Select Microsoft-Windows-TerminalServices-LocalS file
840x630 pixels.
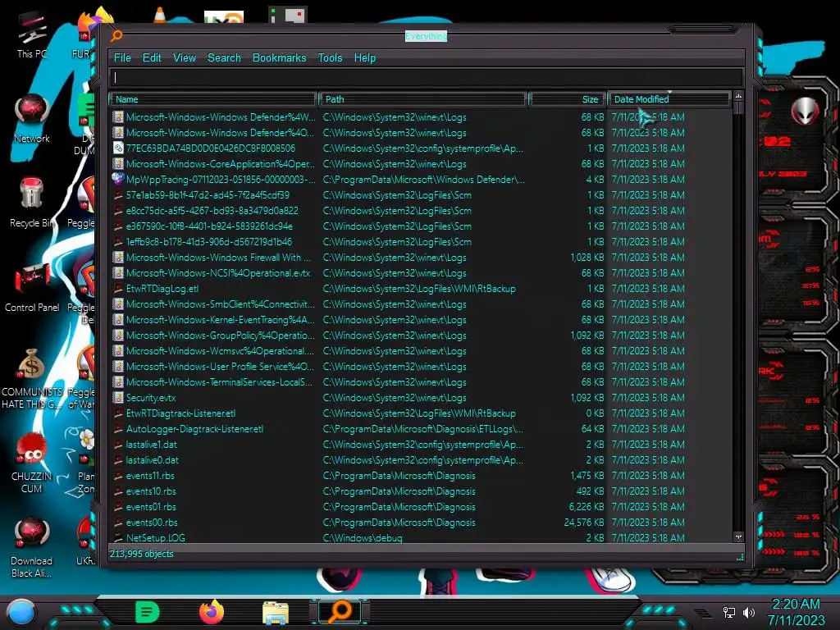coord(219,382)
